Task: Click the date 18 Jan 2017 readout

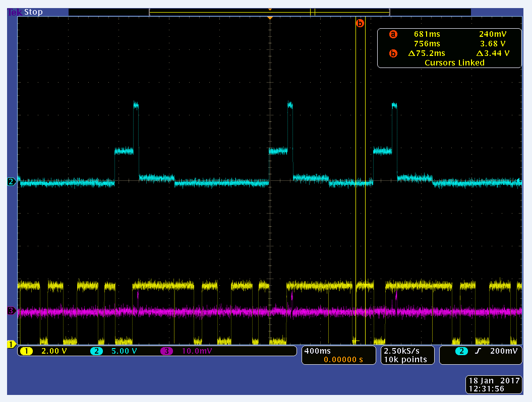Action: [x=494, y=381]
